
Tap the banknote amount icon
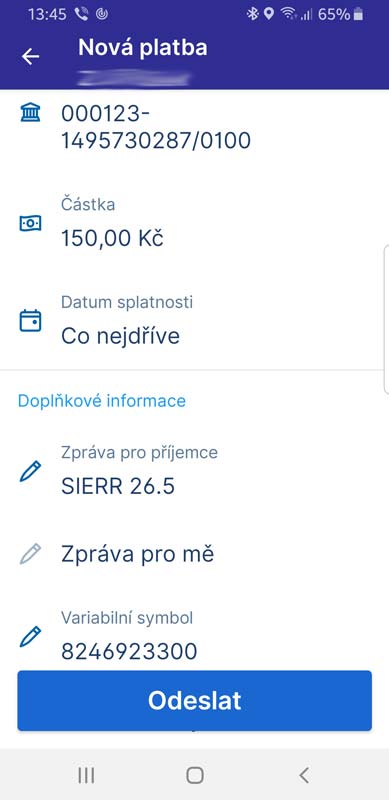30,223
